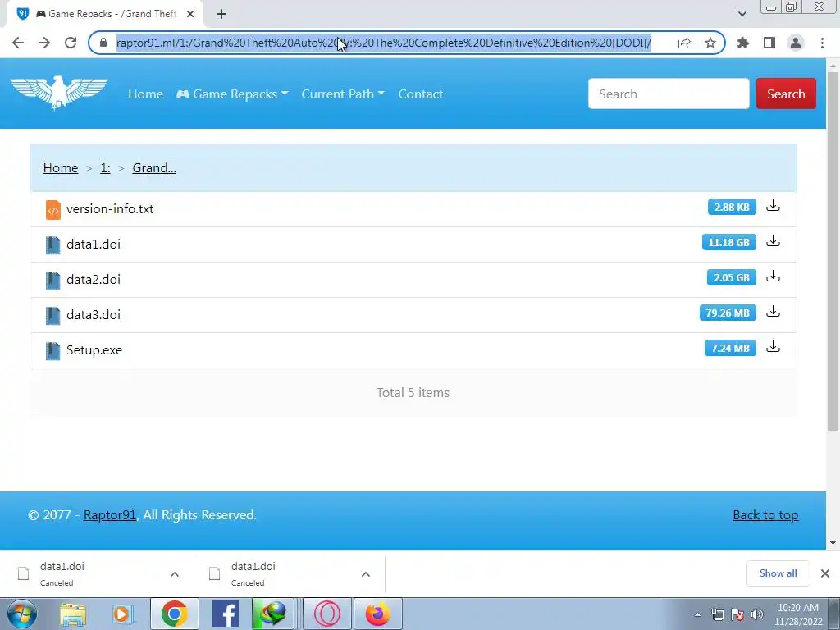Click Show all downloads button
This screenshot has height=630, width=840.
[x=778, y=573]
